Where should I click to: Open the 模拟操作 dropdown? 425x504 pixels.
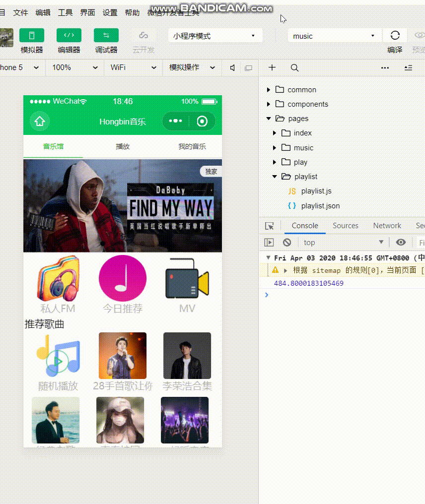click(192, 67)
